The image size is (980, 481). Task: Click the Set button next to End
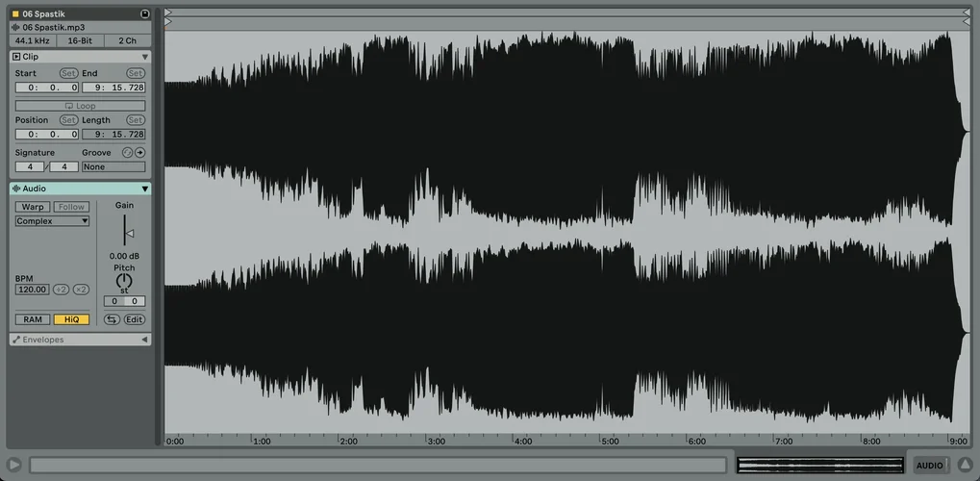(135, 73)
